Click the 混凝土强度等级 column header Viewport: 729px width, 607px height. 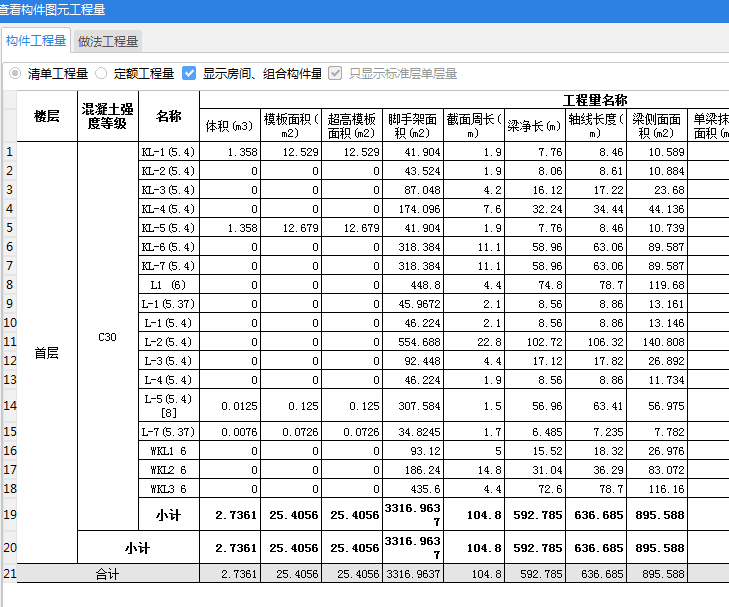[x=108, y=116]
